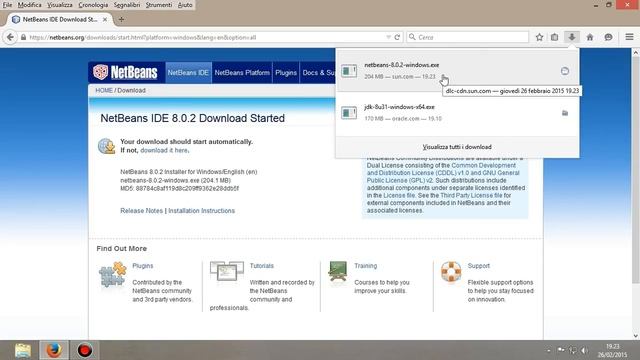Screen dimensions: 640x360
Task: Open the Aiuto menu
Action: point(185,5)
